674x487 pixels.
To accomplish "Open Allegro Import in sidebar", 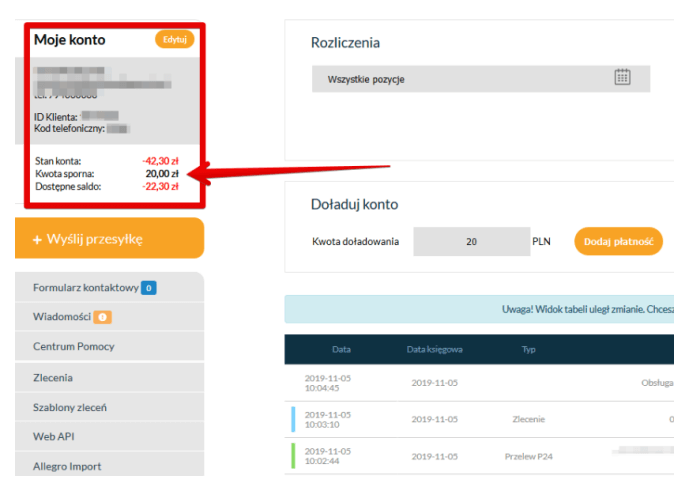I will click(67, 466).
